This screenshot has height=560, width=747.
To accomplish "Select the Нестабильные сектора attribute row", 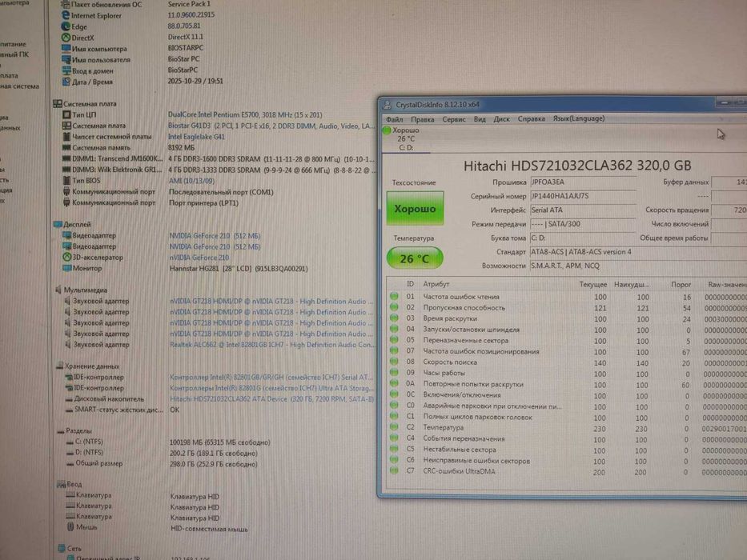I will click(567, 450).
